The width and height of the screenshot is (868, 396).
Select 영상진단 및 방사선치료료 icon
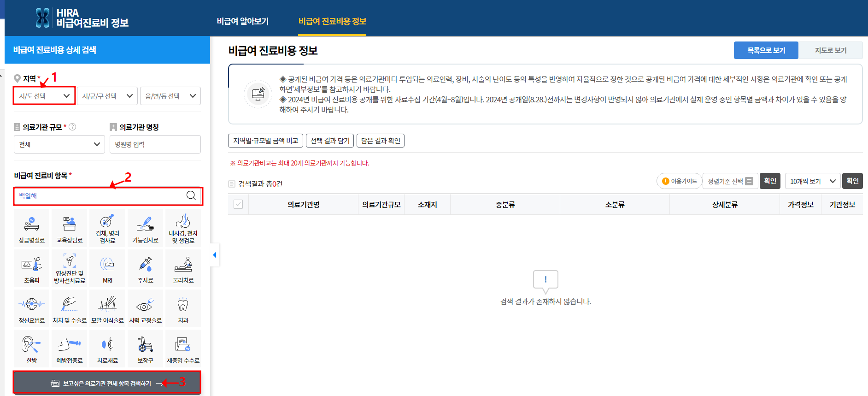(x=70, y=268)
